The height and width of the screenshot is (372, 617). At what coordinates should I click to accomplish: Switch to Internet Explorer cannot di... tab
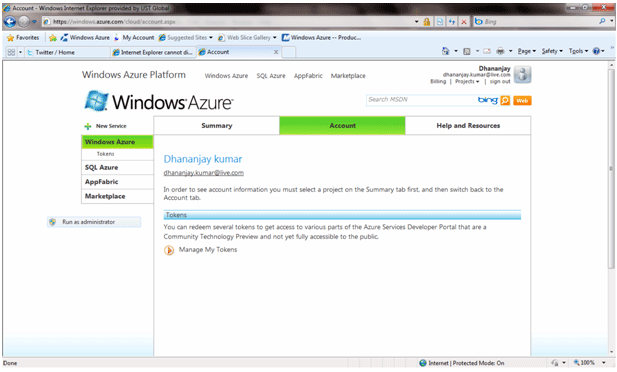click(153, 52)
